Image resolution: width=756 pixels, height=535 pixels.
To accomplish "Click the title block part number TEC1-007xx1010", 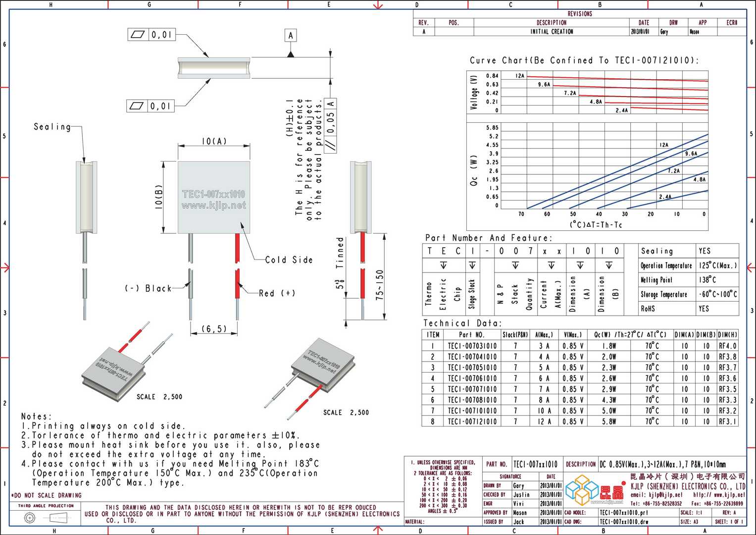I will click(x=535, y=464).
